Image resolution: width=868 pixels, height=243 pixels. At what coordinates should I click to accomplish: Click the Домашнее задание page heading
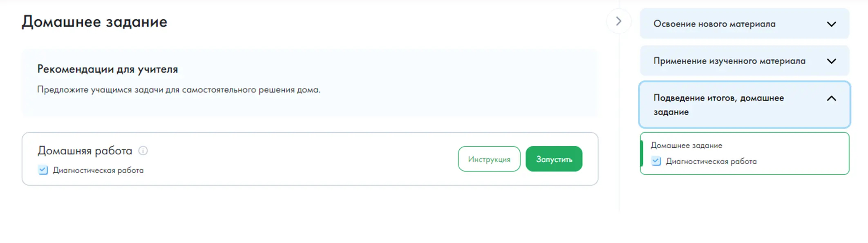(94, 22)
